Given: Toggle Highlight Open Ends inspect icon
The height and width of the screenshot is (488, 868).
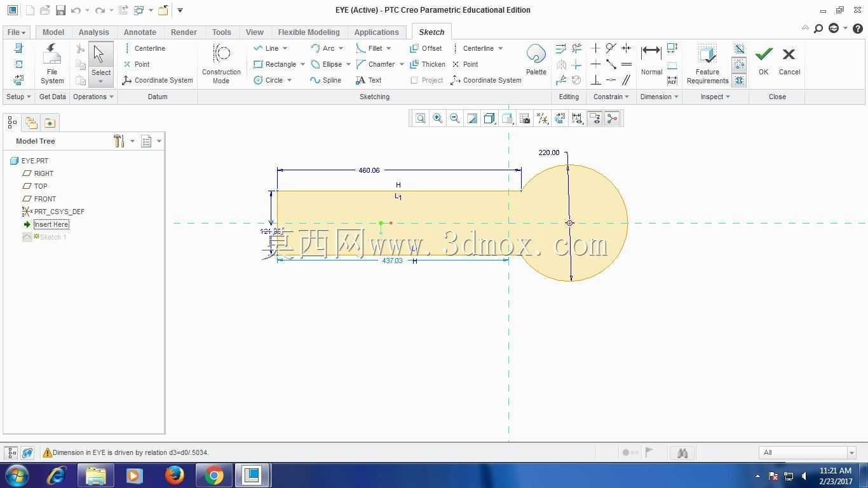Looking at the screenshot, I should coord(739,64).
